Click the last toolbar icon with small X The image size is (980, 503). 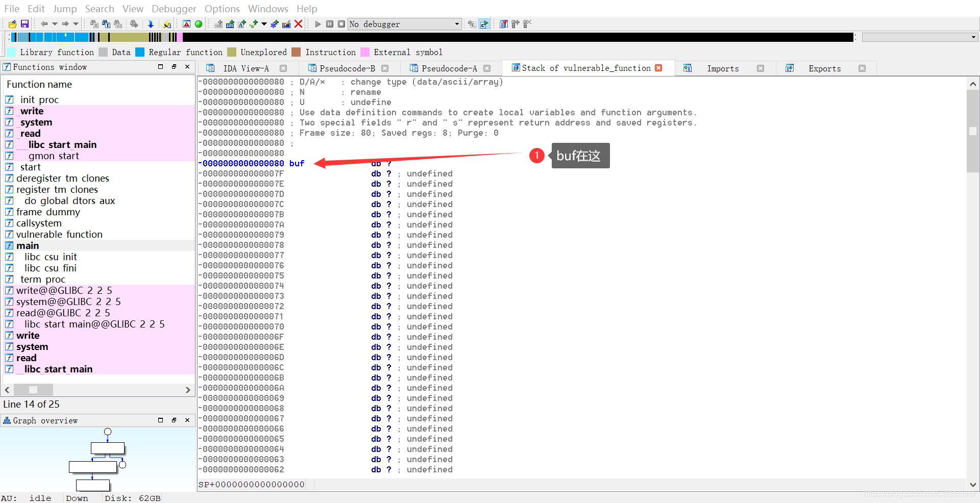[x=527, y=24]
